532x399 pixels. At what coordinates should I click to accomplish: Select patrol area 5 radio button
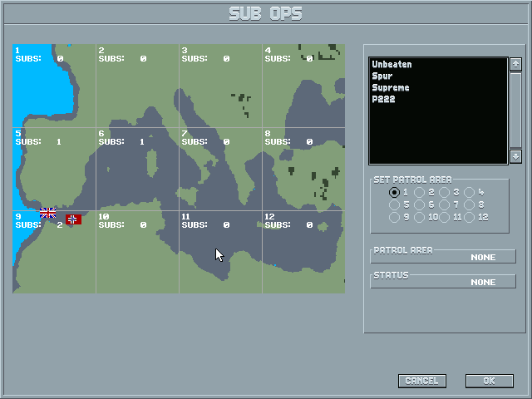point(394,205)
